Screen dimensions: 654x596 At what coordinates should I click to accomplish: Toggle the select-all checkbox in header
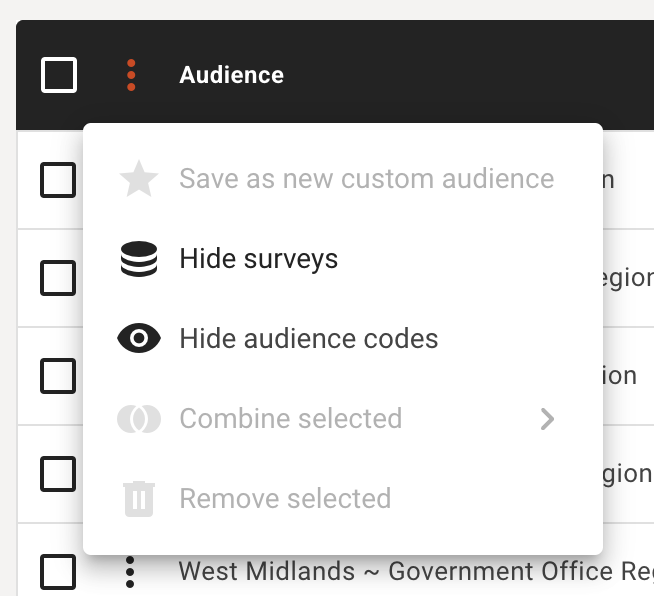(59, 75)
